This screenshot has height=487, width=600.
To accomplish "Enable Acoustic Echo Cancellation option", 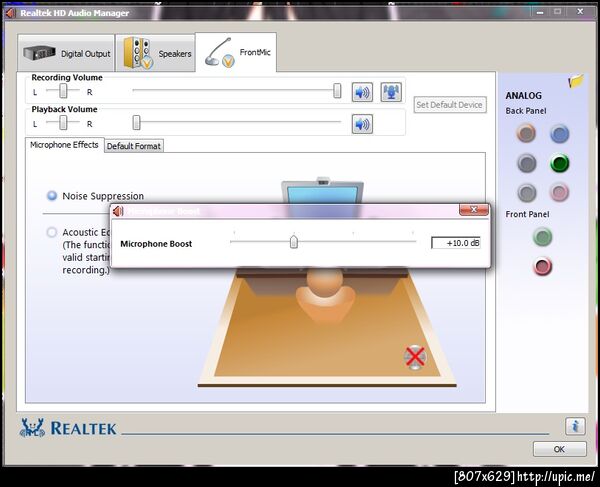I will tap(52, 232).
